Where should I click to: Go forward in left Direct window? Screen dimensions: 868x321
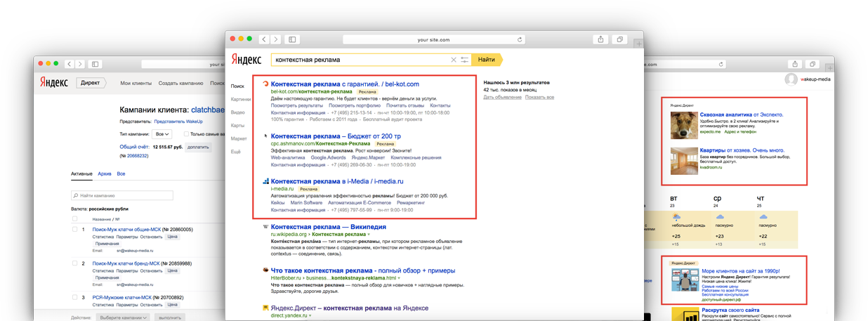tap(81, 64)
